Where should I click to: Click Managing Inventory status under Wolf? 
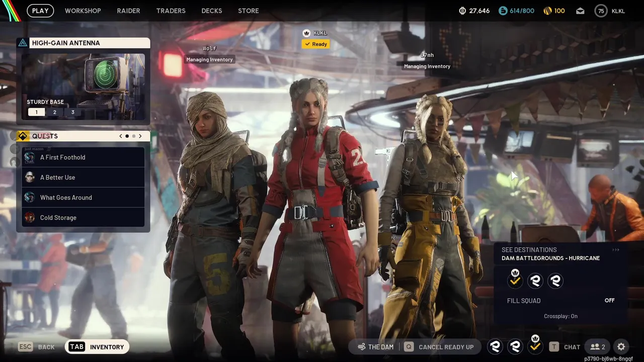tap(209, 60)
